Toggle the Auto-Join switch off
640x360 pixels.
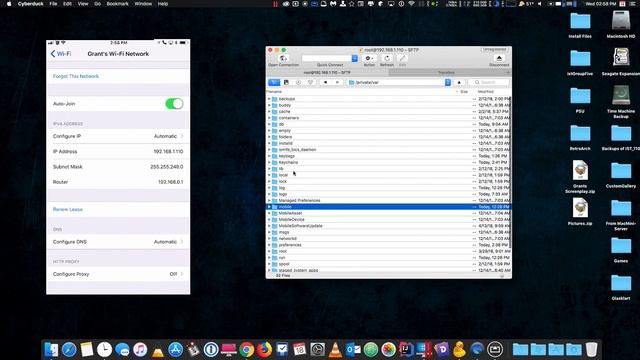(174, 104)
